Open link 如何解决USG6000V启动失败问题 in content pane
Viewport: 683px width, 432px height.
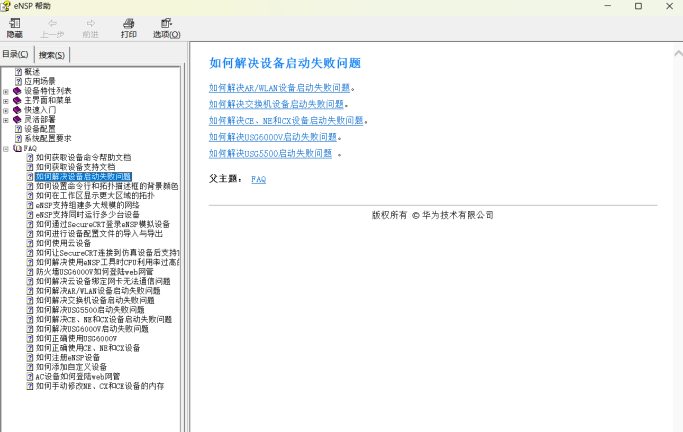273,137
